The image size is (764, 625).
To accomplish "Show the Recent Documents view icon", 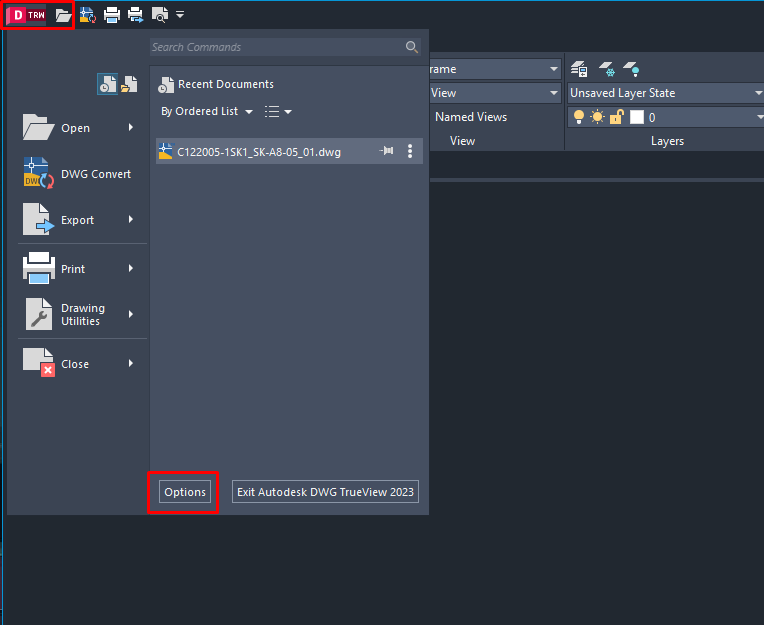I will [106, 86].
